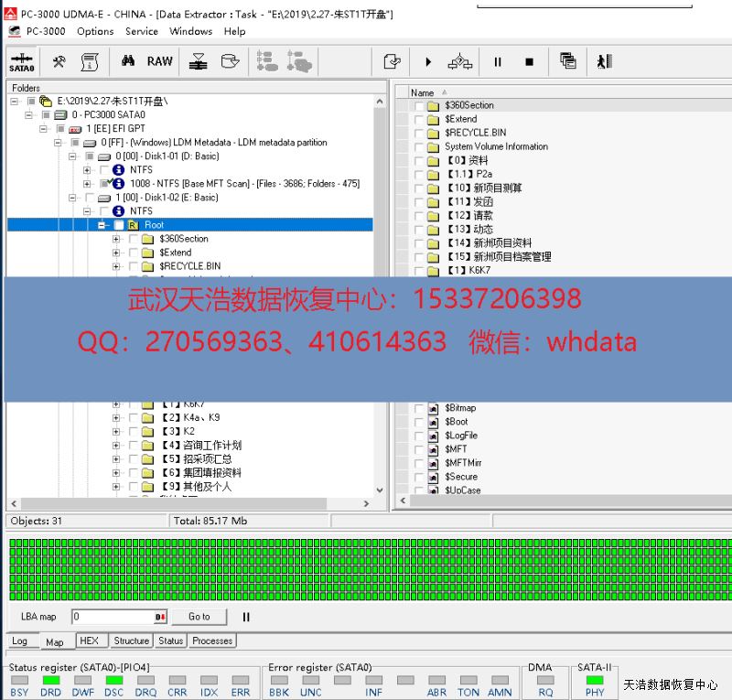Click the binoculars search icon
Image resolution: width=732 pixels, height=700 pixels.
(128, 61)
